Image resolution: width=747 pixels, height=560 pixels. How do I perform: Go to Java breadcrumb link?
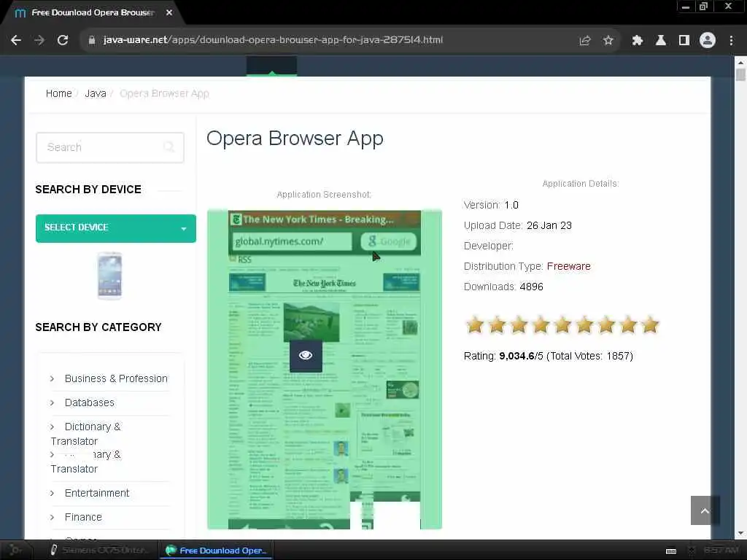(96, 93)
